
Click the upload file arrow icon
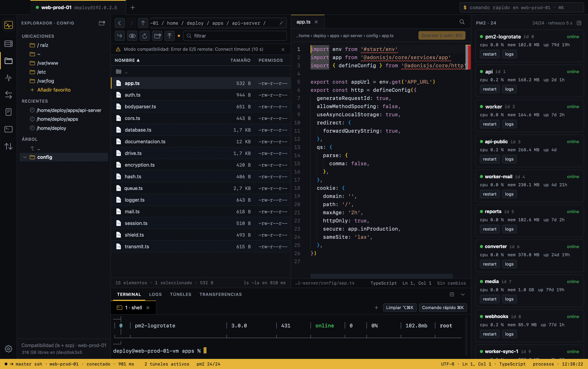coord(169,36)
